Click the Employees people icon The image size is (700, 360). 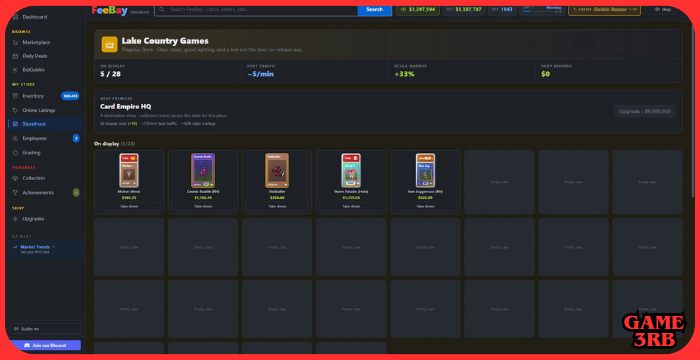click(x=15, y=138)
